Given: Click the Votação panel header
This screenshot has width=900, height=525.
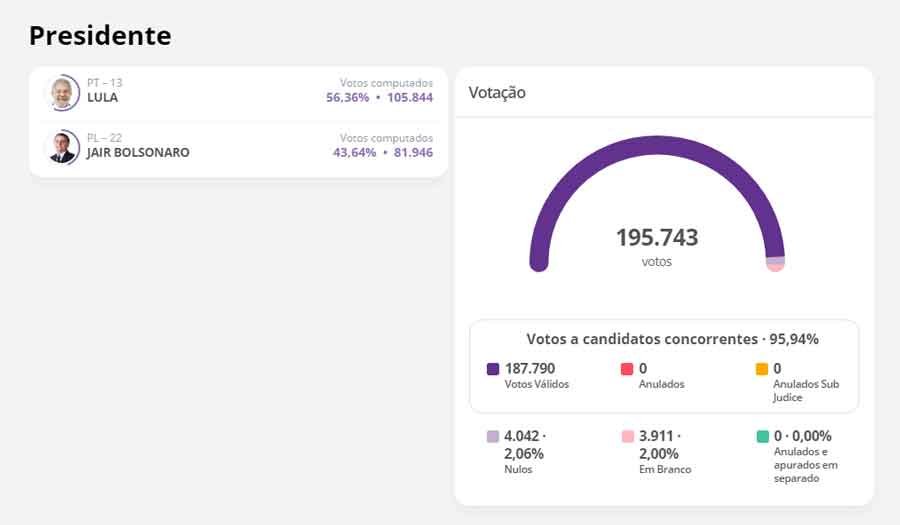Looking at the screenshot, I should [x=498, y=93].
